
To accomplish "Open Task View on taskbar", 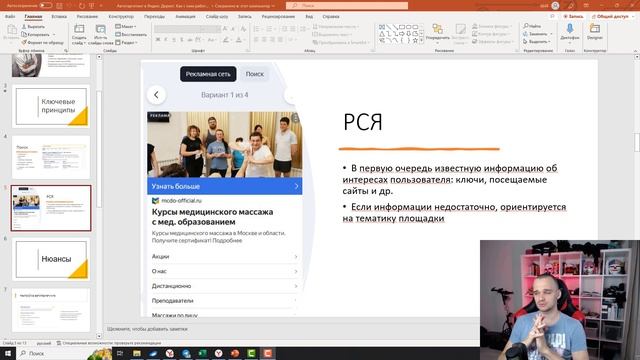I will coord(120,353).
